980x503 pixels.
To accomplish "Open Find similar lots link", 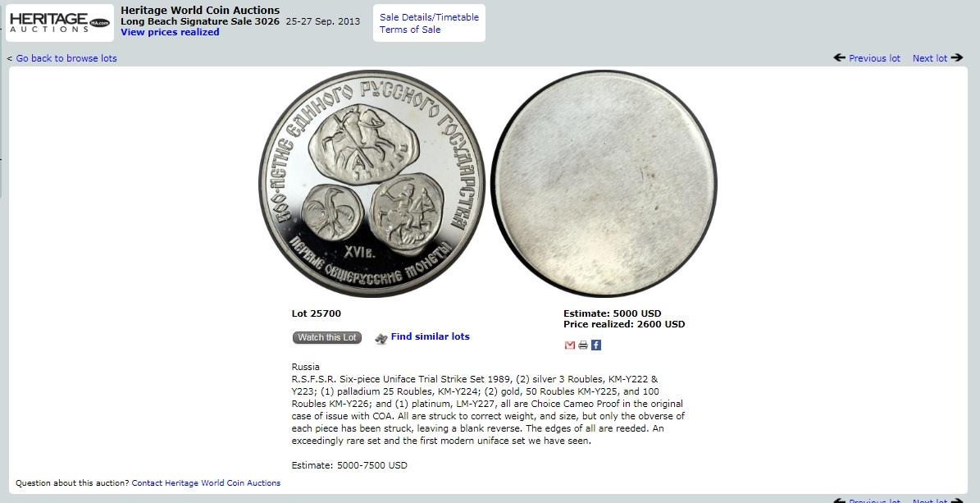I will tap(430, 336).
